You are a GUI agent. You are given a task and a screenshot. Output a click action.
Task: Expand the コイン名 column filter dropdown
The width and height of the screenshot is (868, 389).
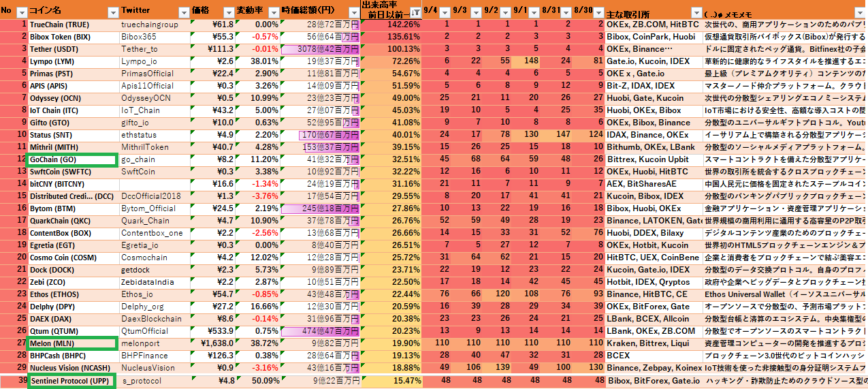point(112,12)
